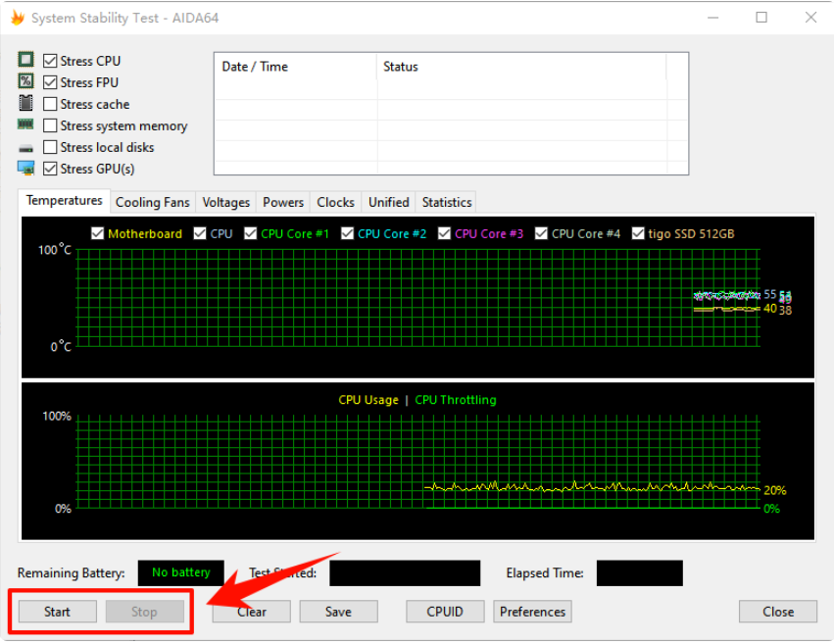Start the stability test

click(x=58, y=612)
